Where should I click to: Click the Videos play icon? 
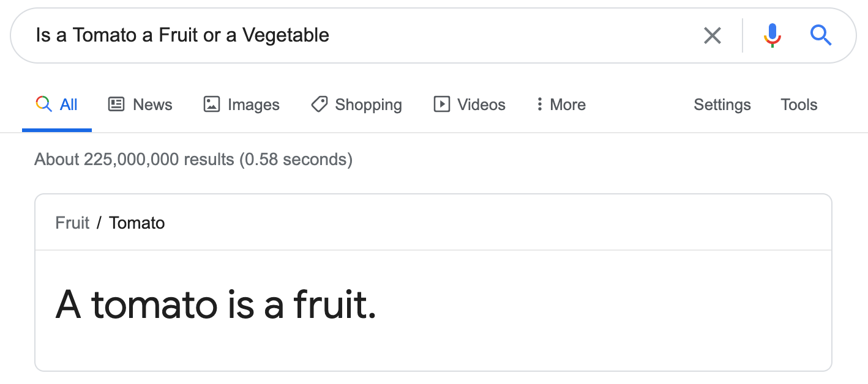click(x=441, y=105)
